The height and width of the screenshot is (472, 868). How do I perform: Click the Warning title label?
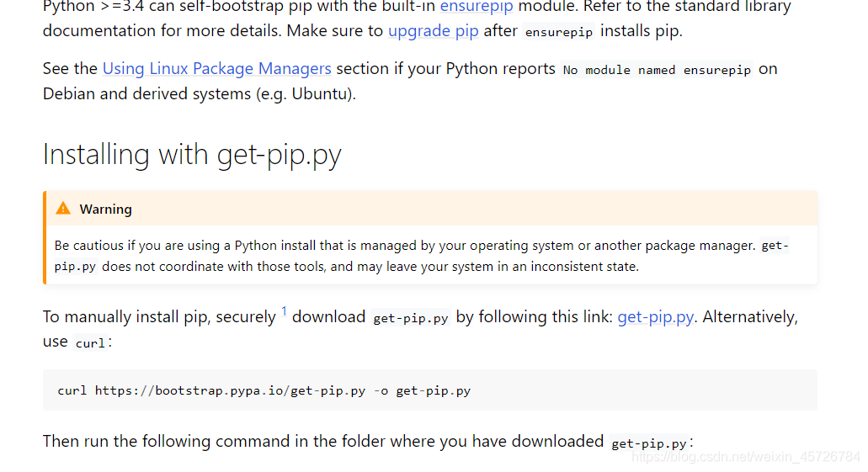point(105,209)
